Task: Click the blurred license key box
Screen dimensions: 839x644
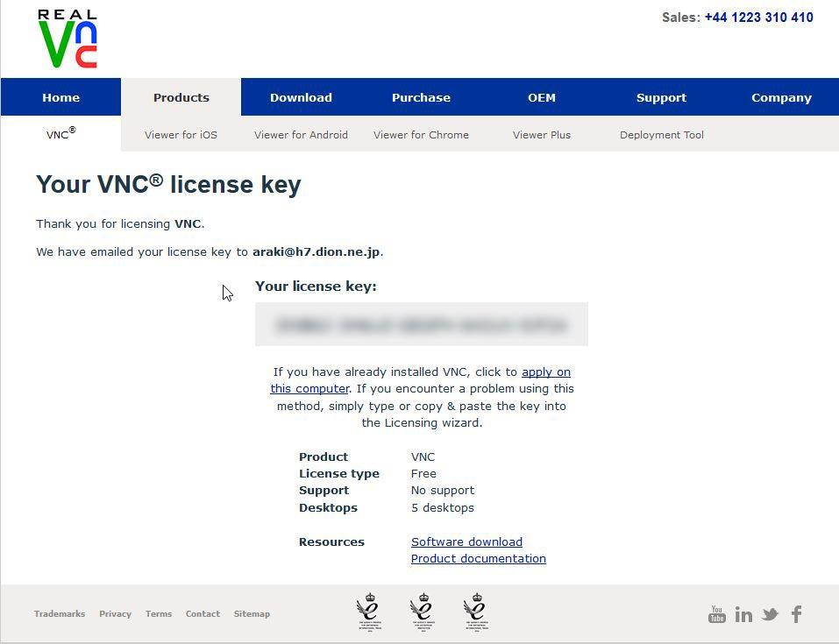Action: coord(421,325)
